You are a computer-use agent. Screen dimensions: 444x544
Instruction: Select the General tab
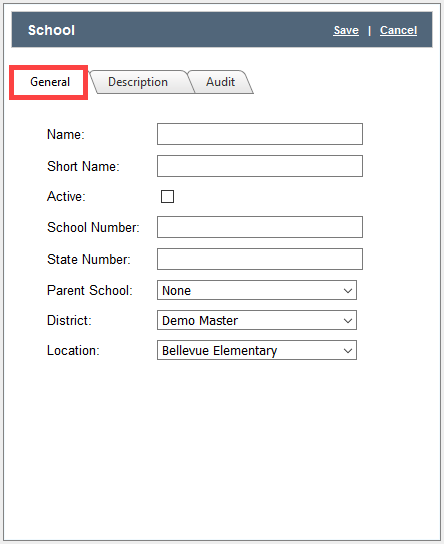(50, 82)
